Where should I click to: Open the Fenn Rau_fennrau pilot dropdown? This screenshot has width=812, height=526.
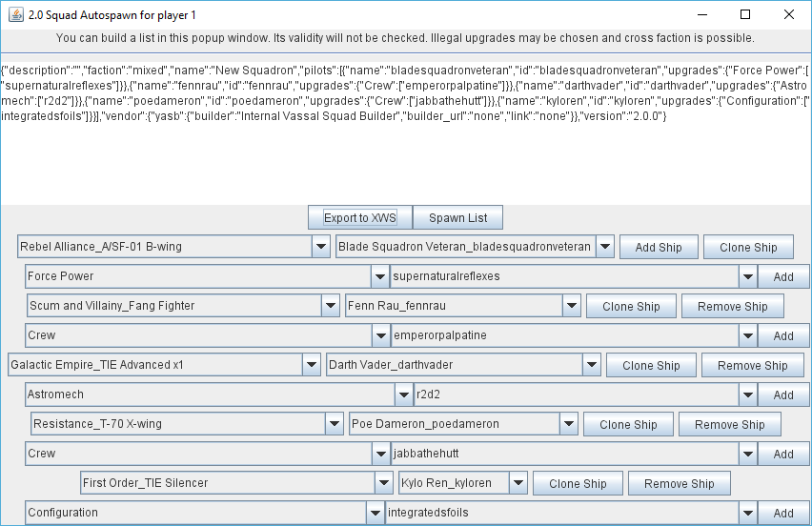[x=462, y=306]
